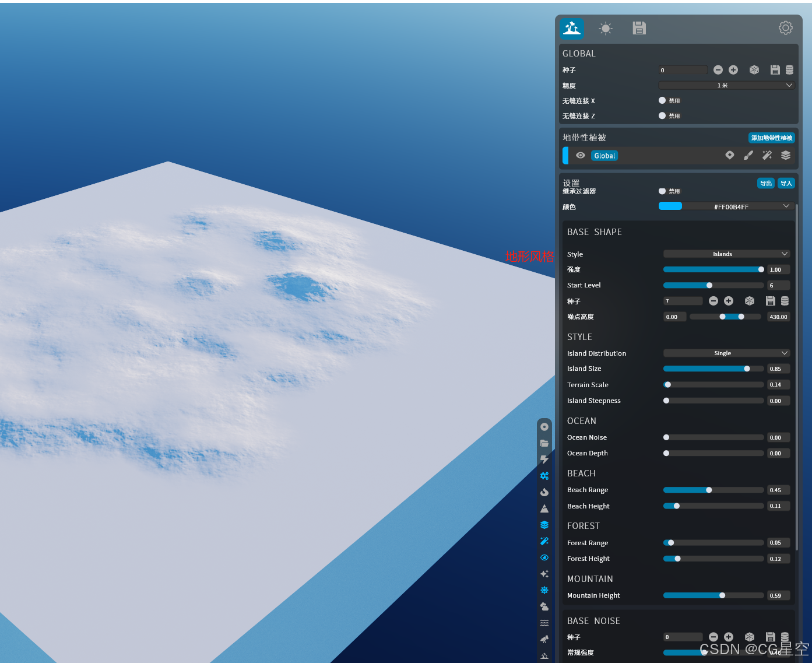Click the #FF00B4FF color swatch
The height and width of the screenshot is (663, 812).
click(670, 206)
